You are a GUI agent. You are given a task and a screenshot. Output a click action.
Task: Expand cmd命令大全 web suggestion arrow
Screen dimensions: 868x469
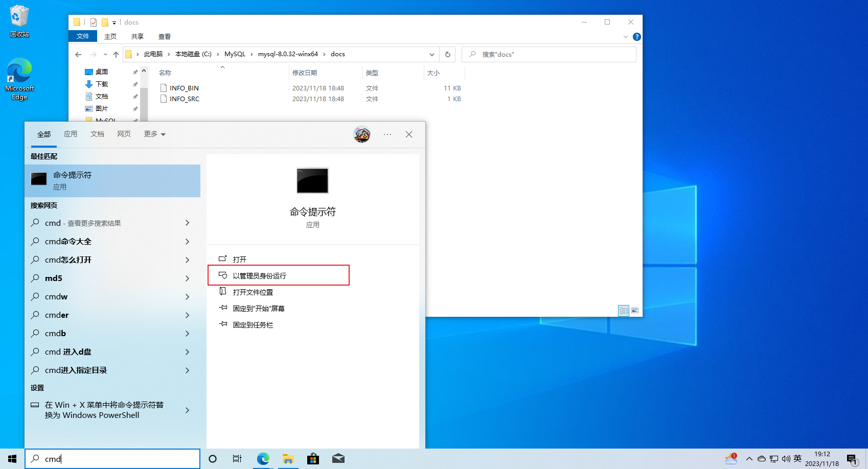point(187,242)
